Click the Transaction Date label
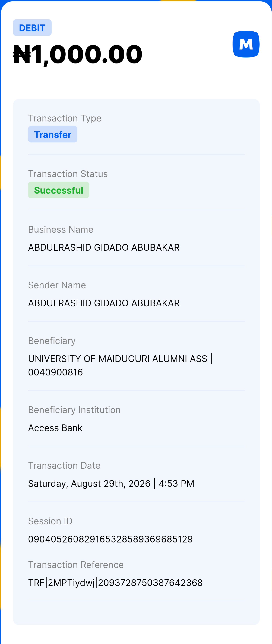This screenshot has height=644, width=272. [64, 465]
